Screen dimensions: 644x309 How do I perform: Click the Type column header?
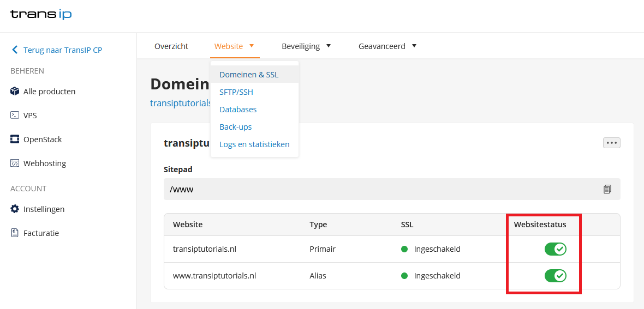coord(318,225)
